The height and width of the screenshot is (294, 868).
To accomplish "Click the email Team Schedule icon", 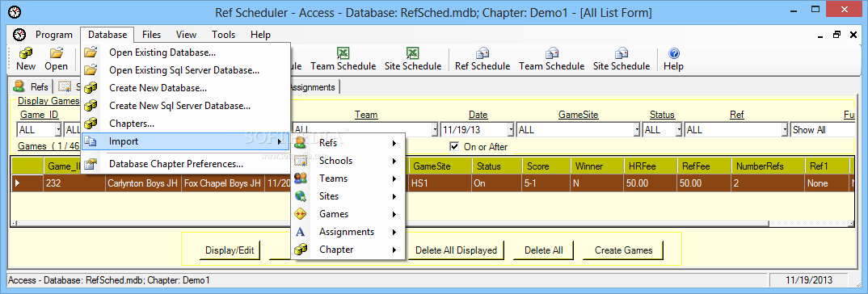I will point(551,53).
